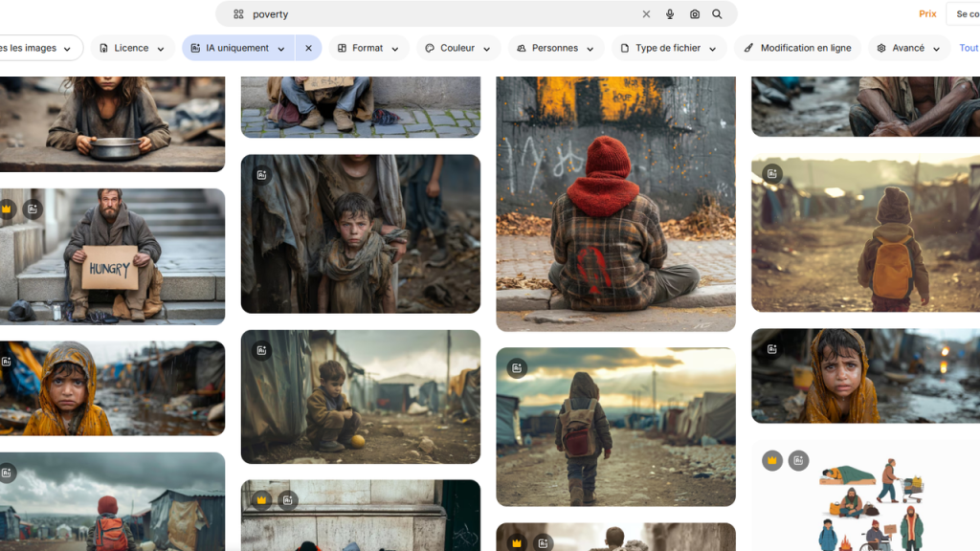Click the AI badge on the homeless illustrations thumbnail
This screenshot has width=980, height=551.
tap(798, 460)
